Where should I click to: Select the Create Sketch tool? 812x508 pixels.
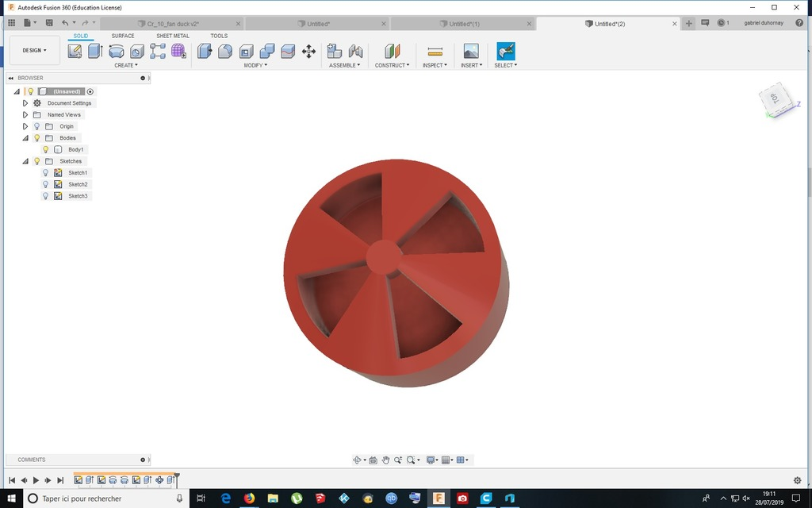tap(74, 50)
